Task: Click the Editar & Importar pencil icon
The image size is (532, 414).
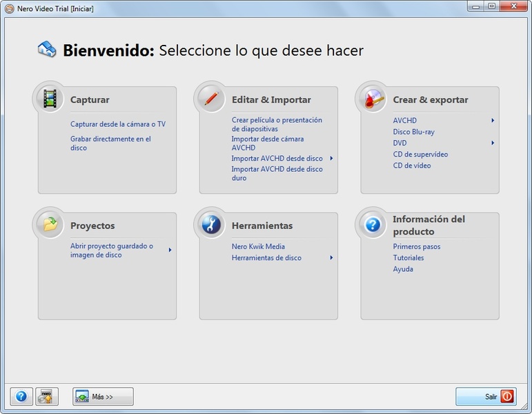Action: tap(211, 99)
